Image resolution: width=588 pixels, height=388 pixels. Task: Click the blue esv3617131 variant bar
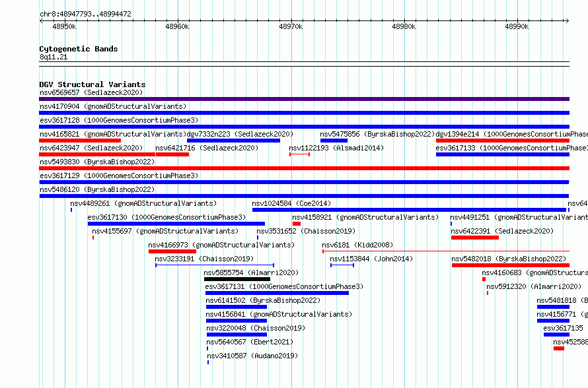[277, 293]
